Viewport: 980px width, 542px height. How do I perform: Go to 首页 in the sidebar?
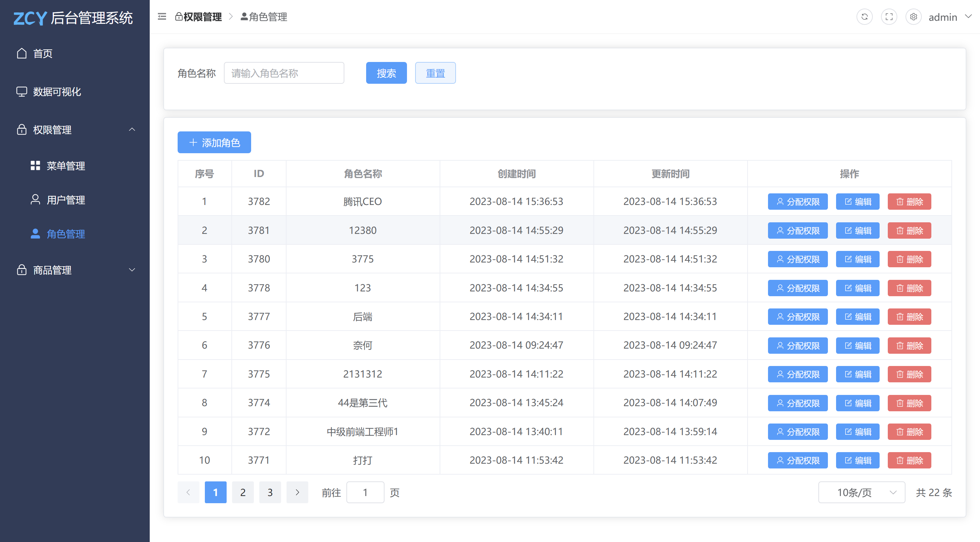pyautogui.click(x=75, y=53)
